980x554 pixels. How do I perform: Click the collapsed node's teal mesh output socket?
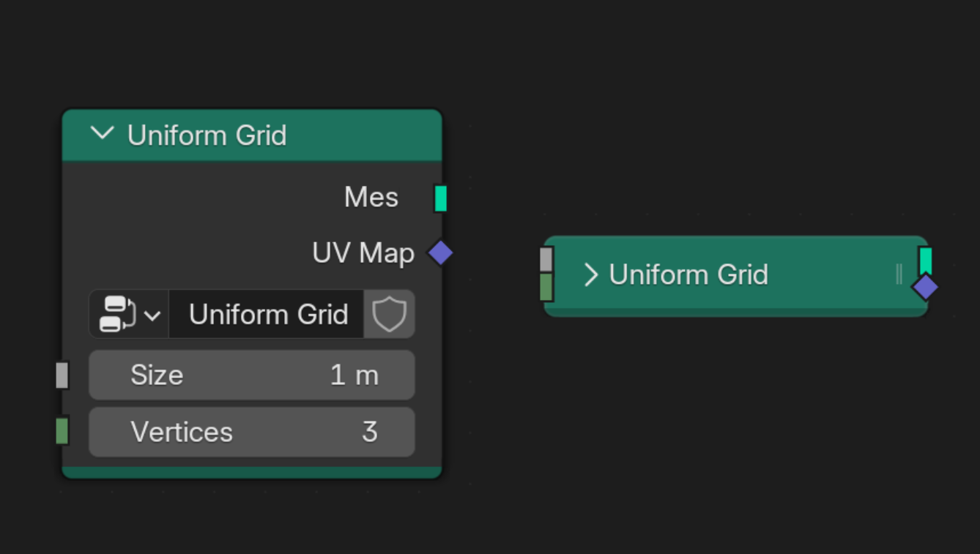pos(926,261)
